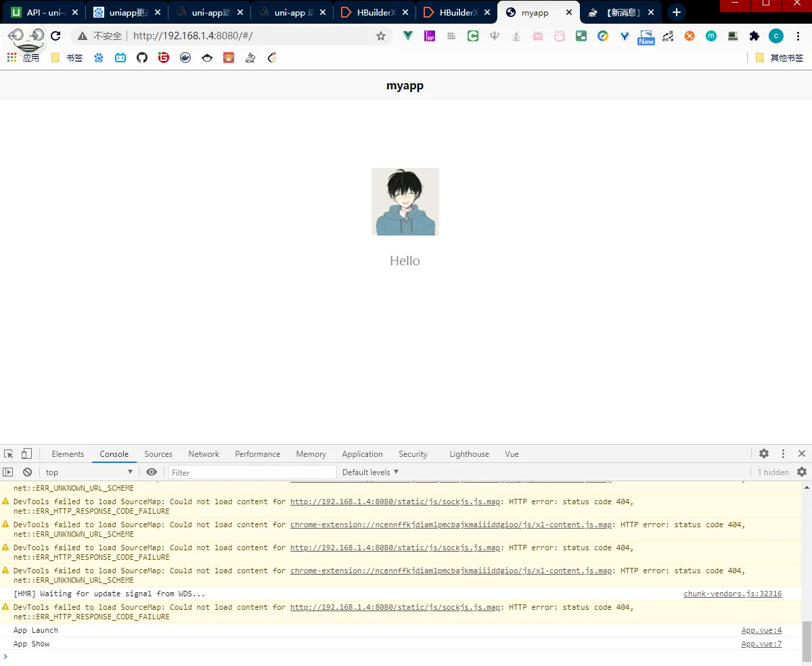The height and width of the screenshot is (666, 812).
Task: Show the console sidebar
Action: pos(8,472)
